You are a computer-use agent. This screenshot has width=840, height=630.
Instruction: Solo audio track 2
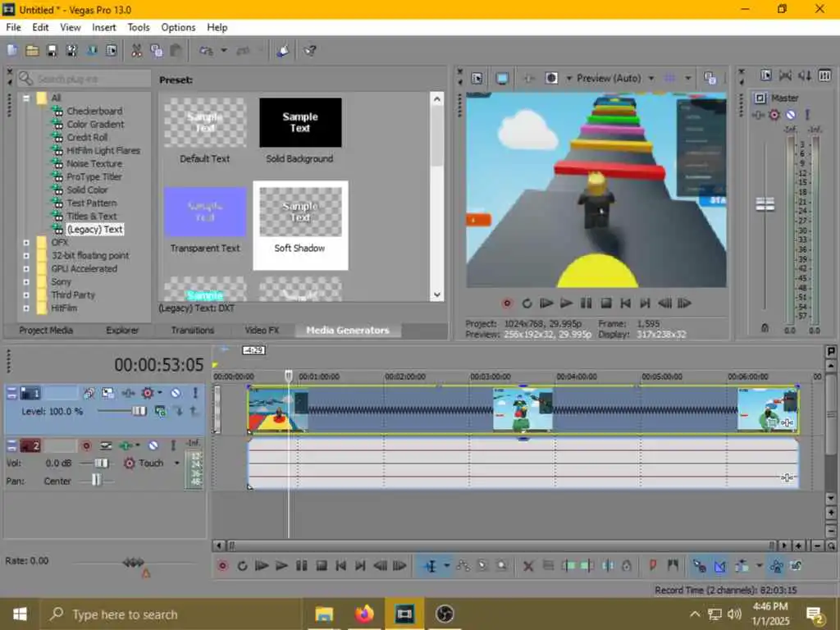click(173, 445)
